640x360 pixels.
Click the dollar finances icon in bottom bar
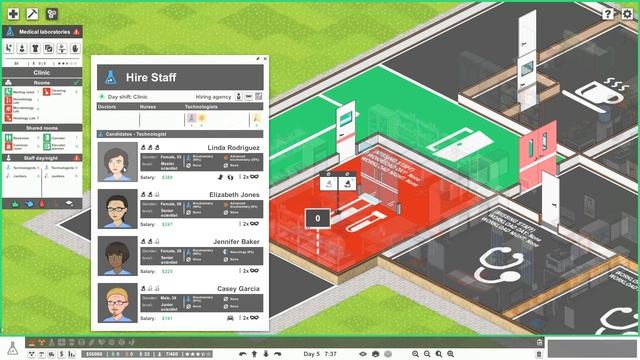(62, 354)
